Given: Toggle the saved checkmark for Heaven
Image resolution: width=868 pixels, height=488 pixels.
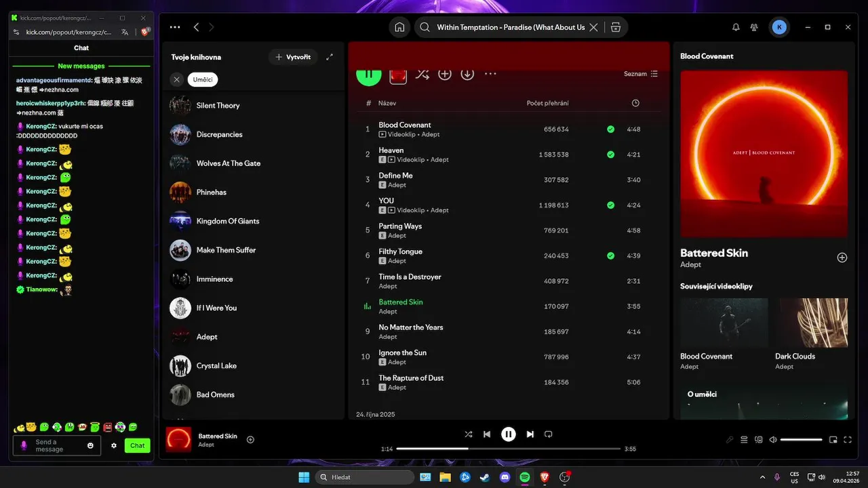Looking at the screenshot, I should 611,155.
